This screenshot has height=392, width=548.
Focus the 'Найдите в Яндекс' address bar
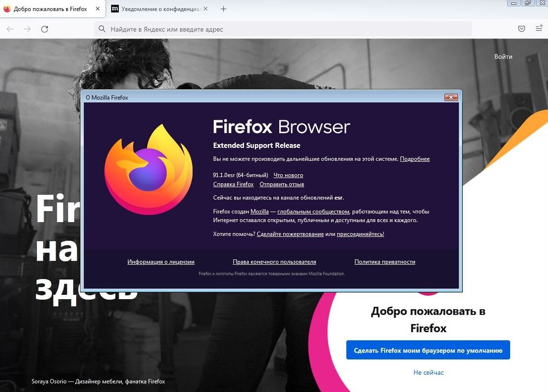click(283, 29)
